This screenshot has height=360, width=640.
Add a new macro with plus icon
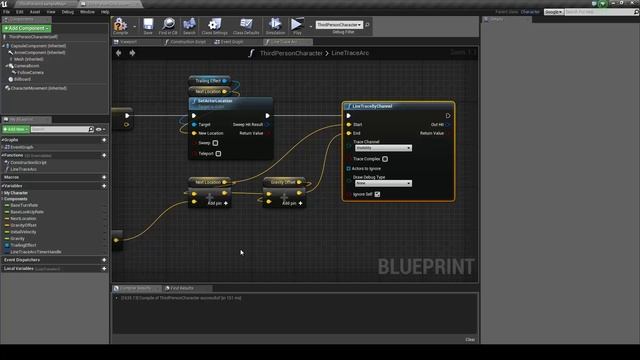pyautogui.click(x=104, y=177)
